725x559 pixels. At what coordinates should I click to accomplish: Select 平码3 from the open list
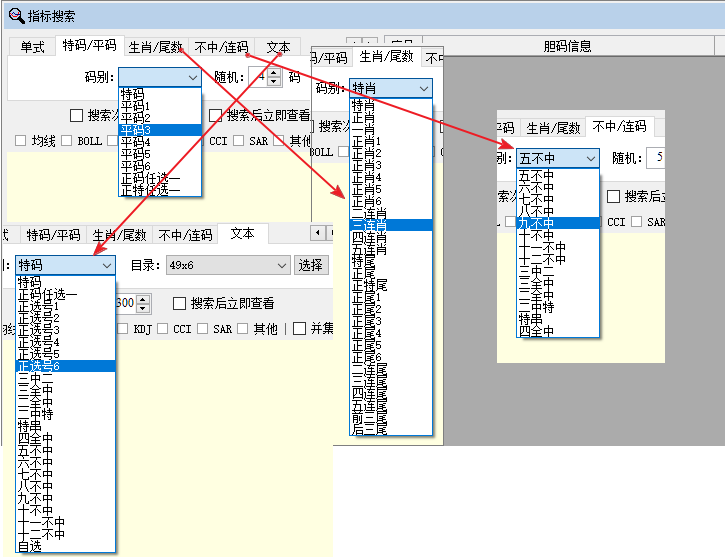coord(136,129)
